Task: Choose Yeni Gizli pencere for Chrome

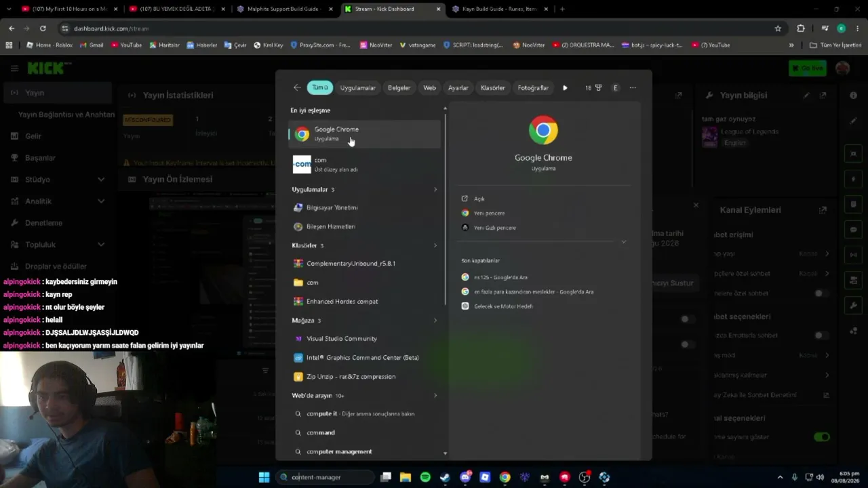Action: (488, 228)
